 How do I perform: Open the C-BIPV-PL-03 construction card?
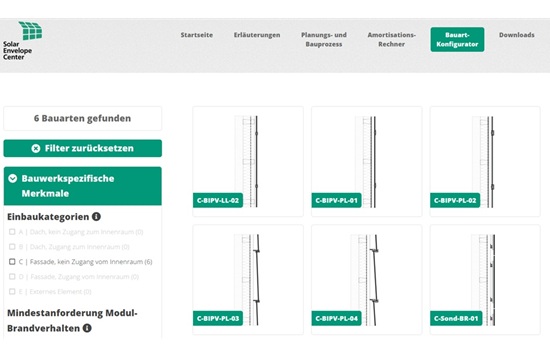248,280
